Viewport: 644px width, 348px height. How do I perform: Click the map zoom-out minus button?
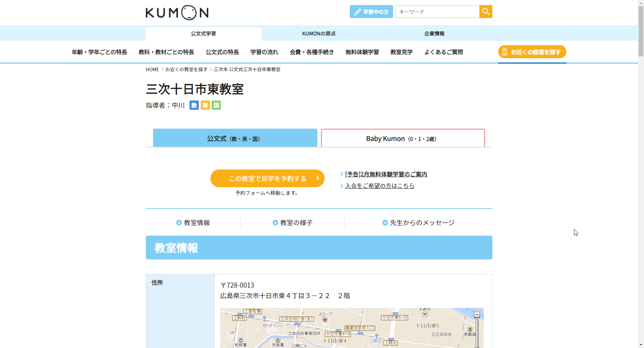coord(477,315)
